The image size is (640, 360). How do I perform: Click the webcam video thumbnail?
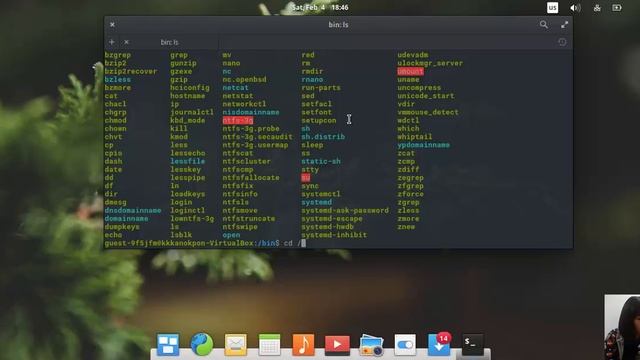point(622,327)
